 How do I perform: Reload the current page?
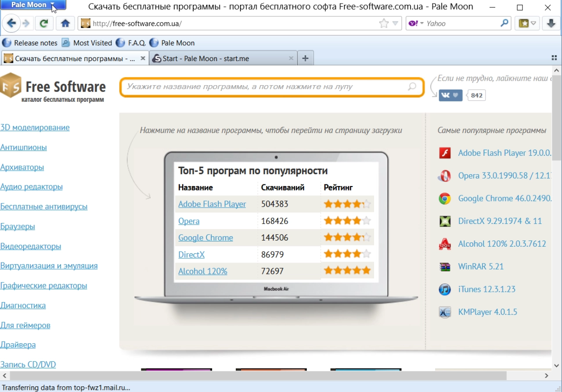[x=43, y=24]
